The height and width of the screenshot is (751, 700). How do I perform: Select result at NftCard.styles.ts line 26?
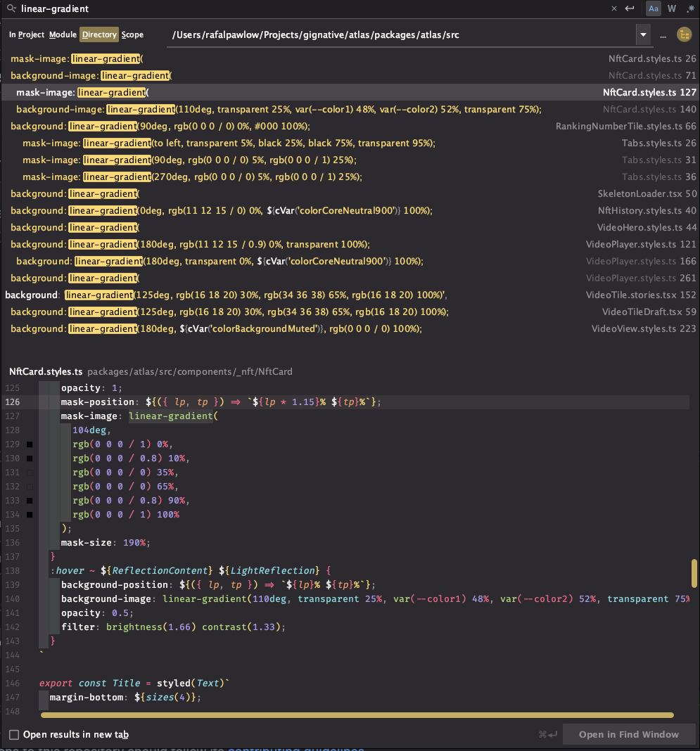tap(350, 58)
